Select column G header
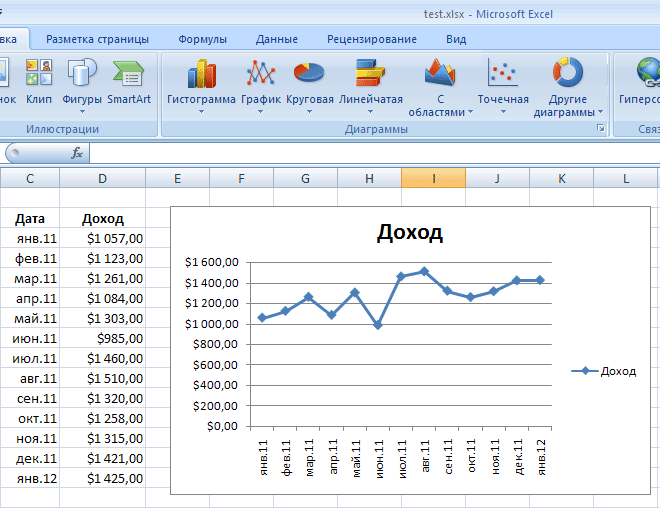Screen dimensions: 660x508 305,178
